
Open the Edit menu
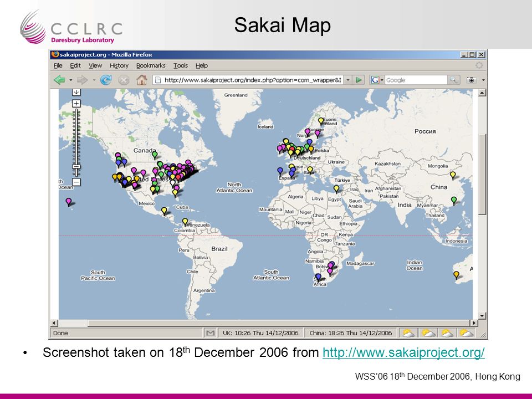75,65
